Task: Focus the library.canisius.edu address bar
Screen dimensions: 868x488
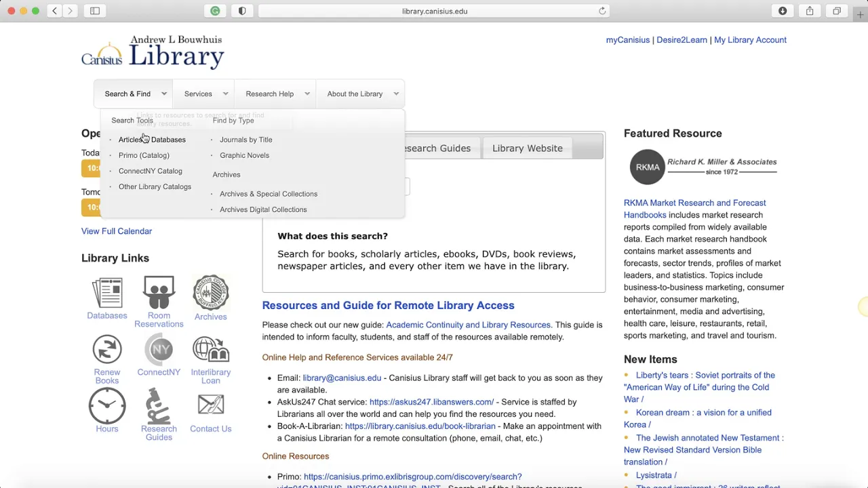Action: pos(434,11)
